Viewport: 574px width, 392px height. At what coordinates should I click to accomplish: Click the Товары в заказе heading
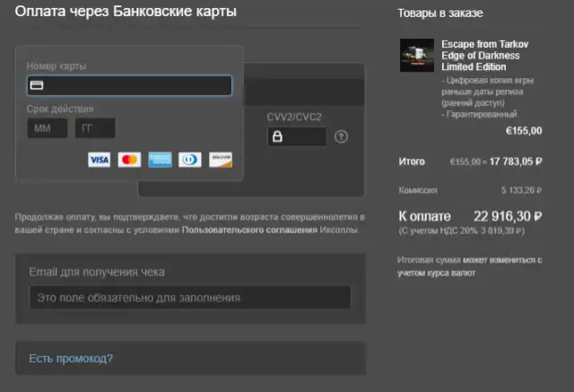pyautogui.click(x=440, y=13)
